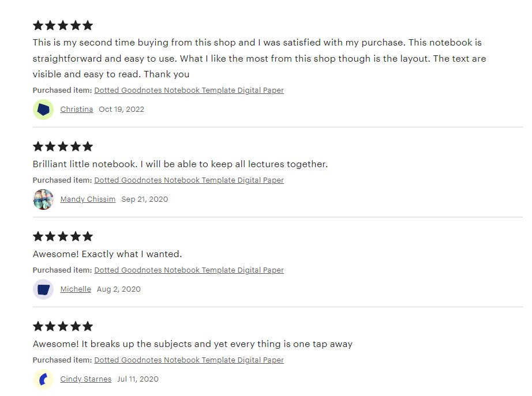
Task: Go to Cindy Starnes' profile link
Action: (x=85, y=379)
